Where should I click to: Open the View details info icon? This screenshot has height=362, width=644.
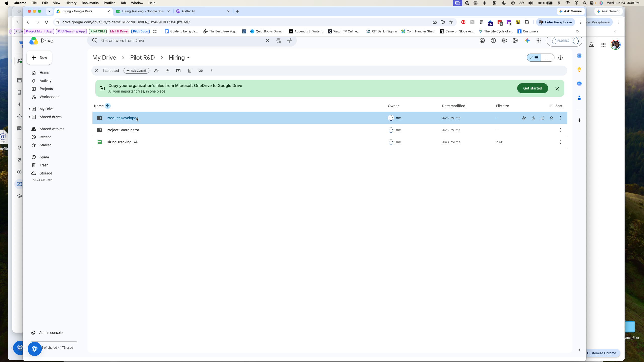point(560,58)
